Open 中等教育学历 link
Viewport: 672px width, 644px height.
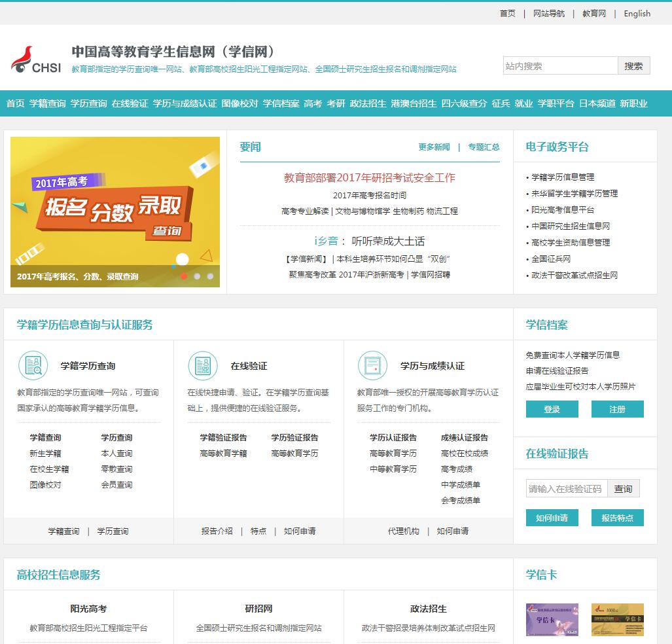[393, 469]
